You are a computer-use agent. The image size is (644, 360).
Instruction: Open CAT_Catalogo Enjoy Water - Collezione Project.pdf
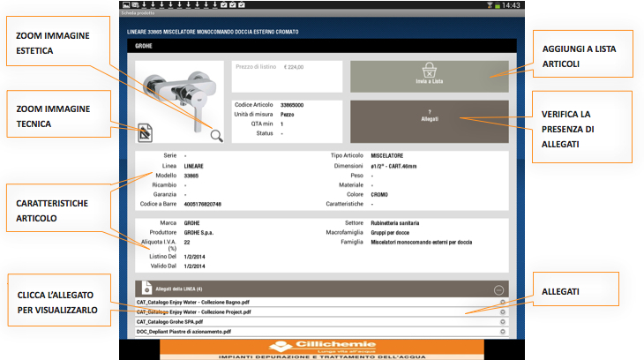(194, 312)
